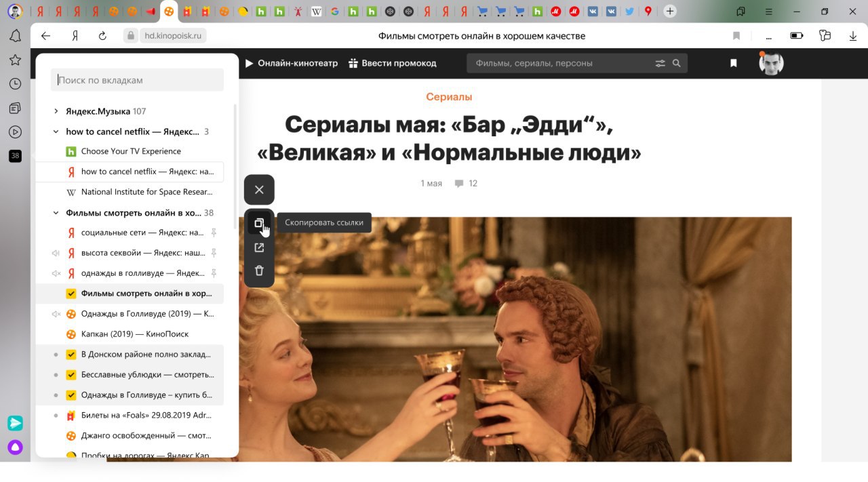Viewport: 868px width, 482px height.
Task: Open messenger icon at sidebar bottom
Action: pyautogui.click(x=15, y=423)
